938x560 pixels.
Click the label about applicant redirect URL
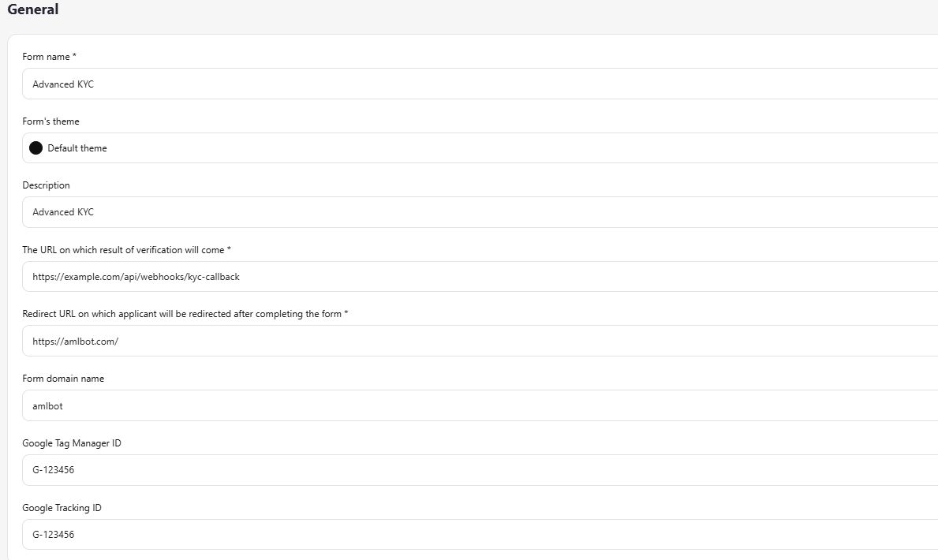pos(185,314)
